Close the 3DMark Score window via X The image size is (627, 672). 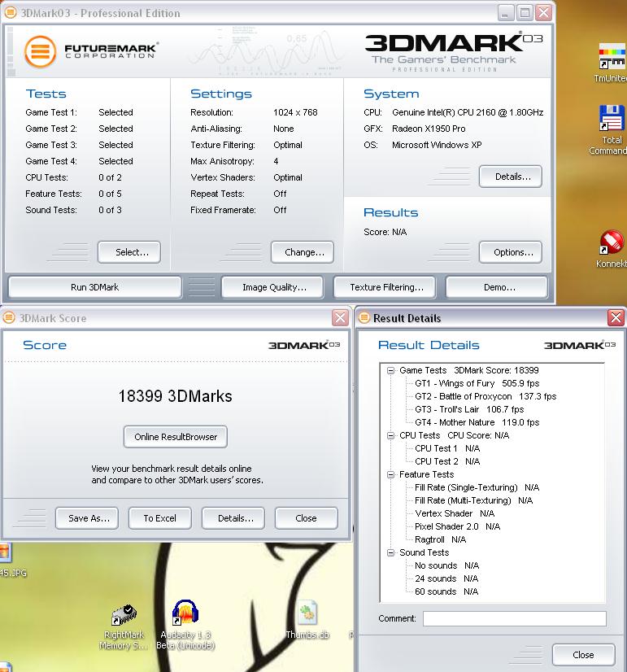[x=340, y=317]
